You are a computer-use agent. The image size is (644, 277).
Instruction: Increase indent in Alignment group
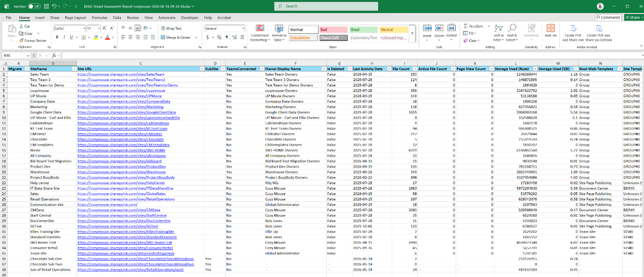(x=152, y=37)
